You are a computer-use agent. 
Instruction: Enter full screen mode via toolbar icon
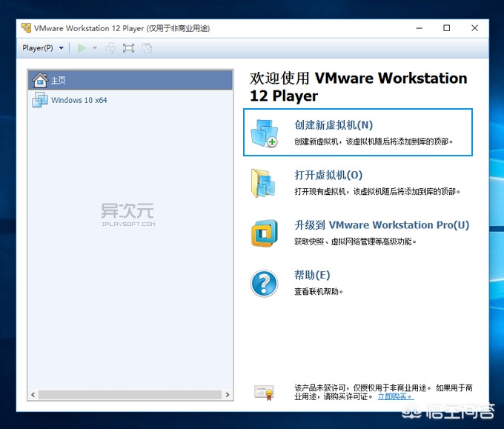pyautogui.click(x=128, y=48)
